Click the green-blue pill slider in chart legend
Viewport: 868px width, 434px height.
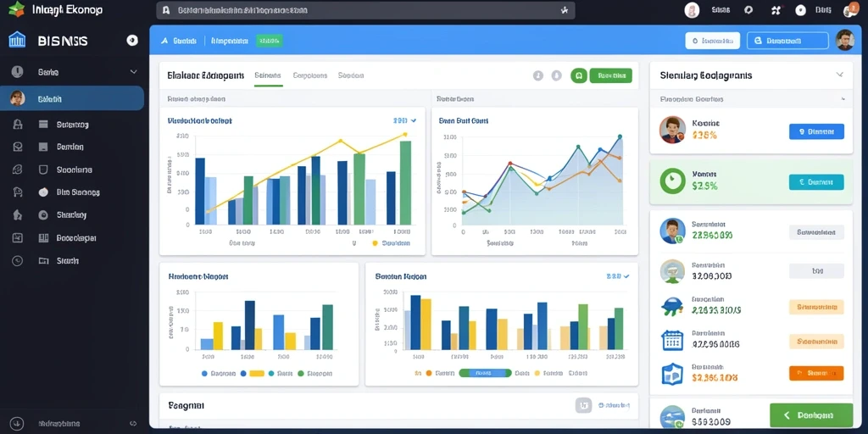[484, 373]
